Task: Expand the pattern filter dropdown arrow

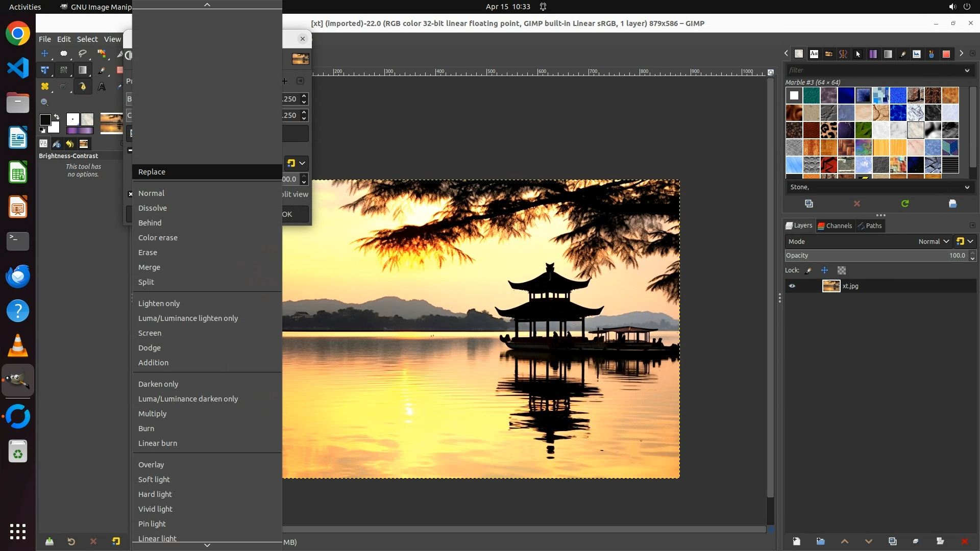Action: tap(967, 70)
